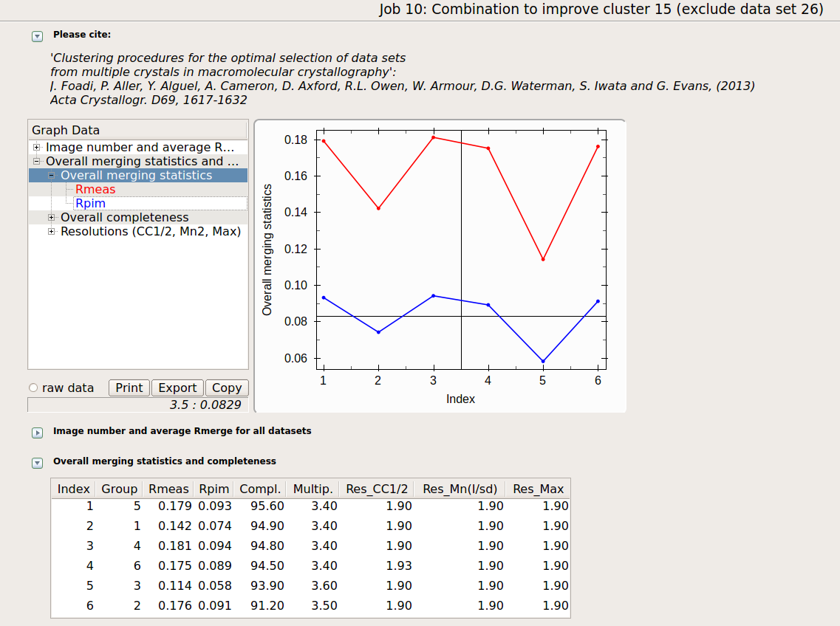Sort table by Compl. column header

(x=260, y=489)
